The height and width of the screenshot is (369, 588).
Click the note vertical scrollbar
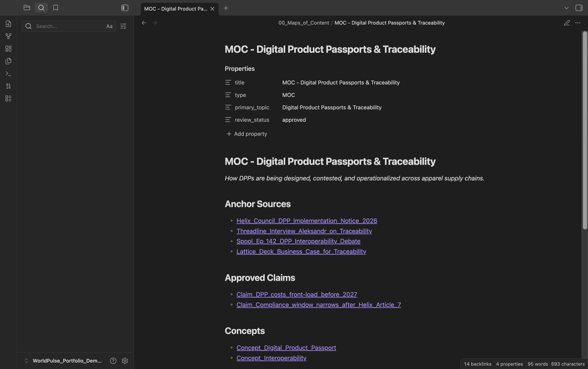pos(585,130)
